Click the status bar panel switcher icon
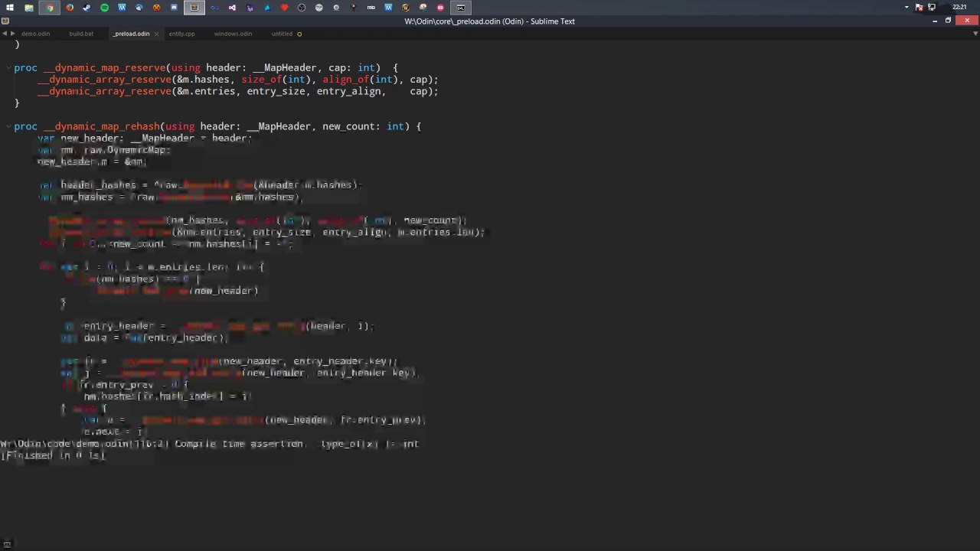The image size is (980, 551). [x=7, y=544]
